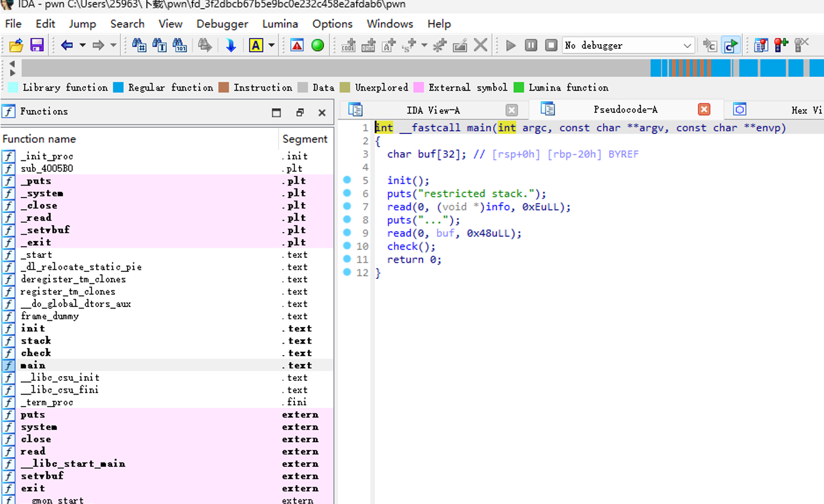Click the Search next binoculars arrow icon
The width and height of the screenshot is (824, 504).
coord(205,45)
